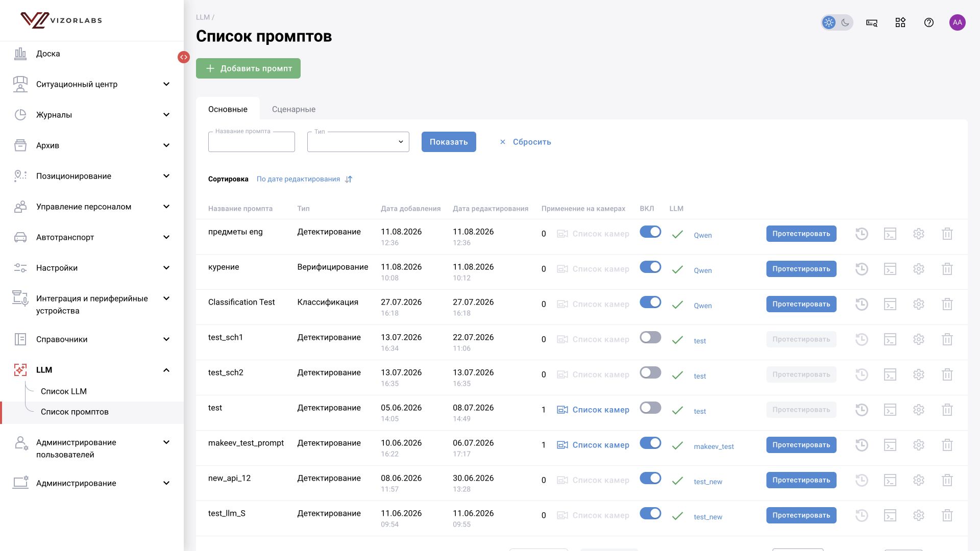
Task: Switch to the Сценарные tab
Action: 293,109
